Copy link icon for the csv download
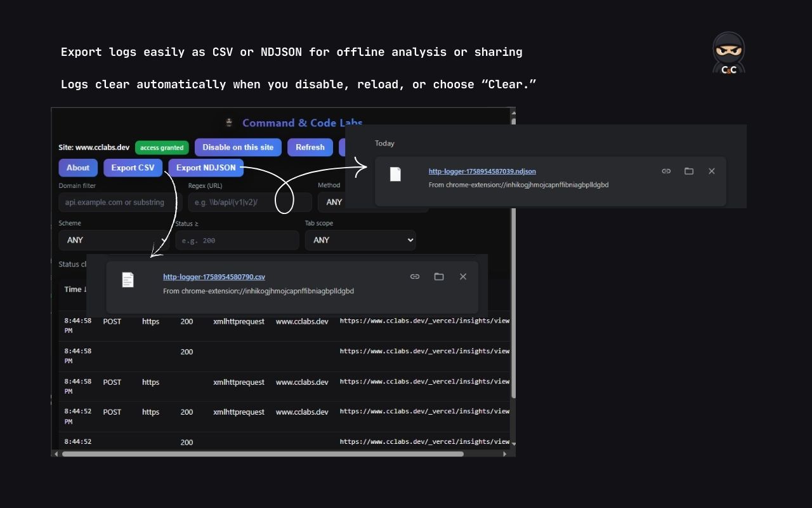The height and width of the screenshot is (508, 812). [x=415, y=276]
